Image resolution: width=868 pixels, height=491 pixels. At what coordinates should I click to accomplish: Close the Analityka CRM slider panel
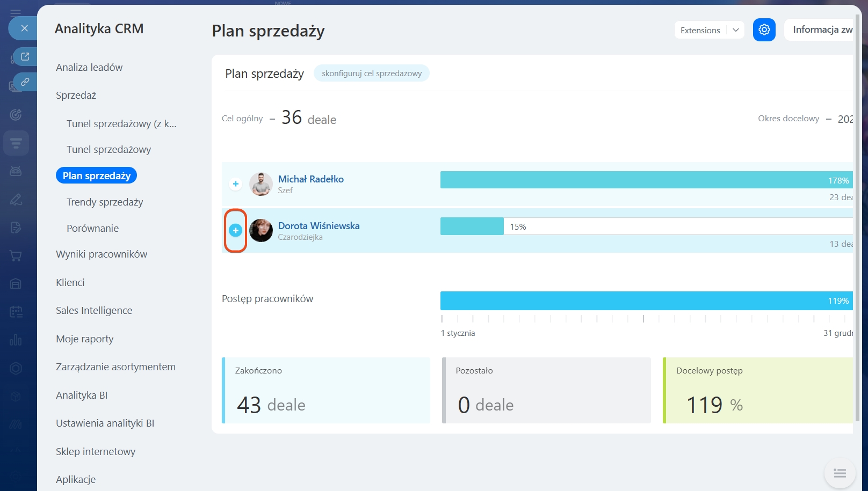click(x=24, y=28)
